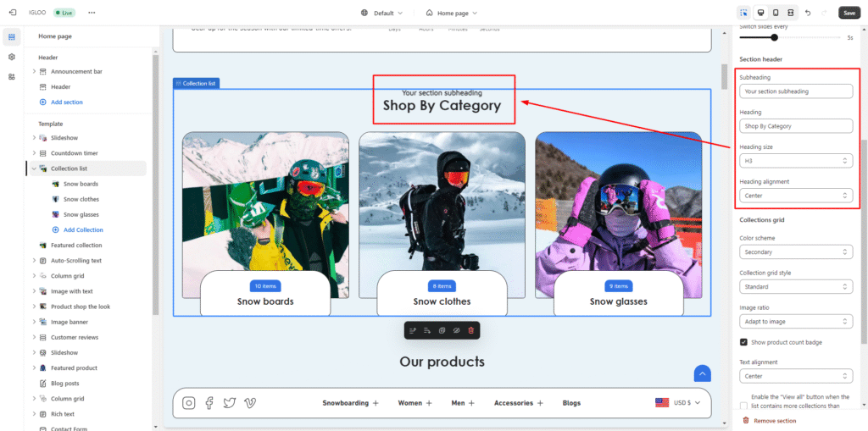Image resolution: width=868 pixels, height=431 pixels.
Task: Hide section via floating toolbar eye icon
Action: [456, 329]
